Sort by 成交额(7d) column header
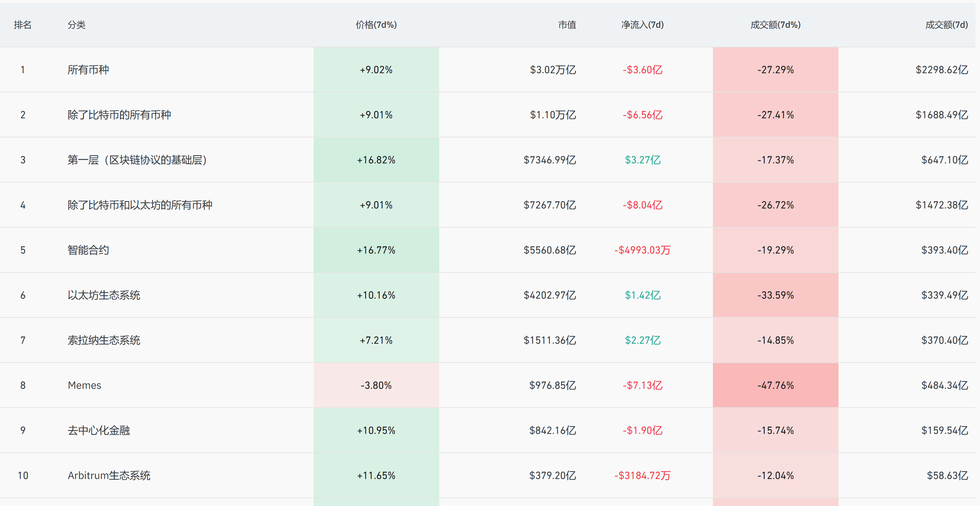980x506 pixels. coord(947,25)
